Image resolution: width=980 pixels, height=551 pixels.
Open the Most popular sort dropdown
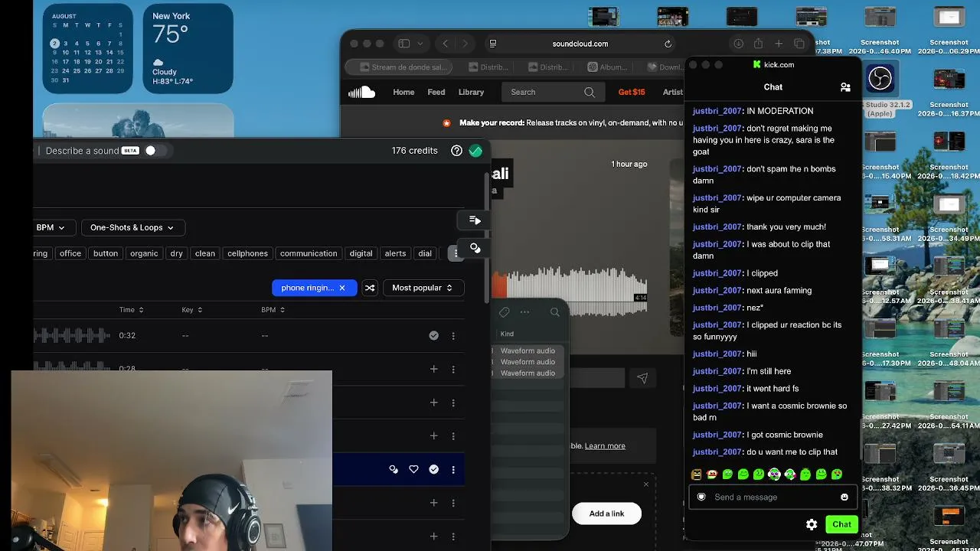point(423,288)
